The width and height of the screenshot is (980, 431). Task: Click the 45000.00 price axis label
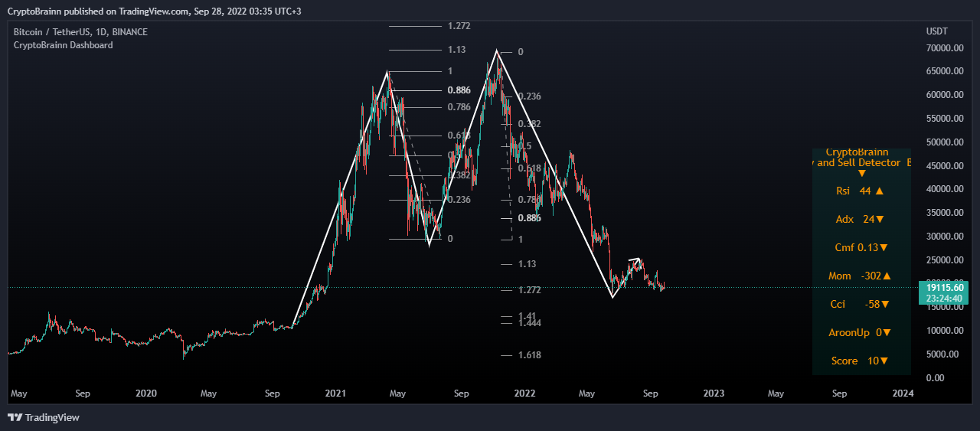tap(945, 165)
